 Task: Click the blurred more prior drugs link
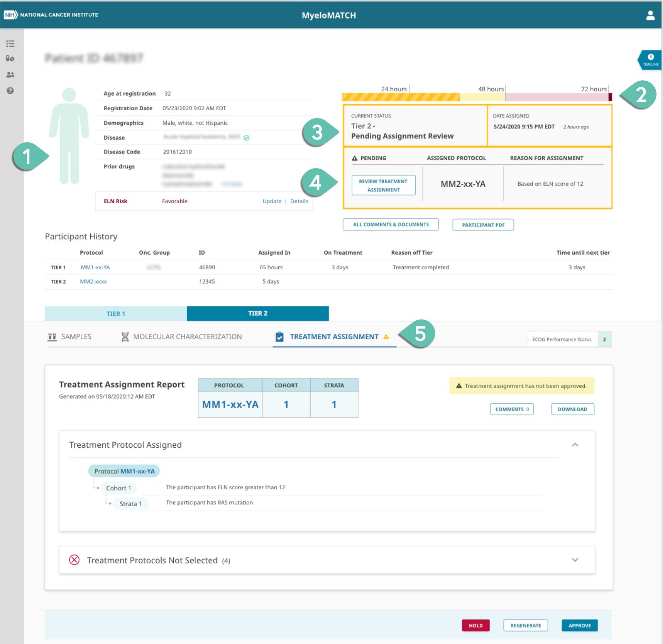coord(232,184)
